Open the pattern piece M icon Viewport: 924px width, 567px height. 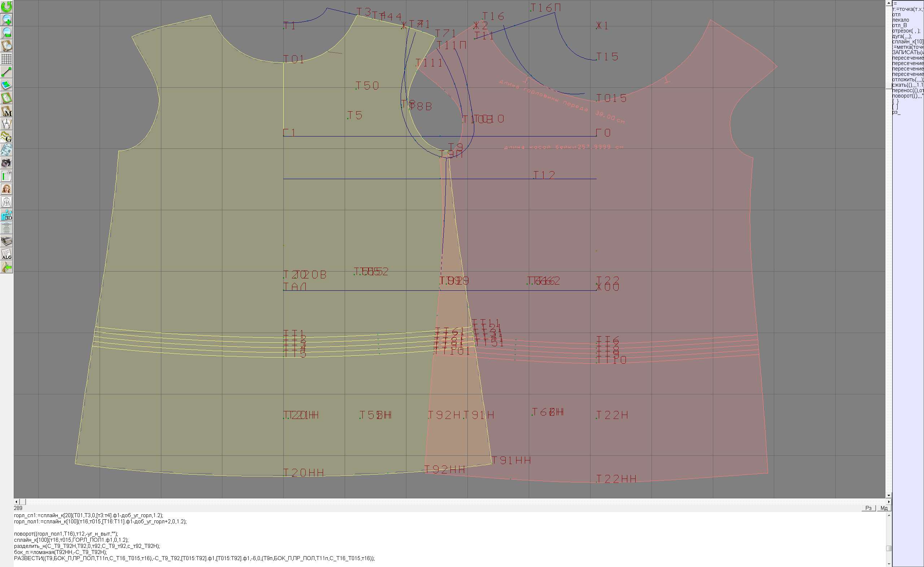coord(6,111)
